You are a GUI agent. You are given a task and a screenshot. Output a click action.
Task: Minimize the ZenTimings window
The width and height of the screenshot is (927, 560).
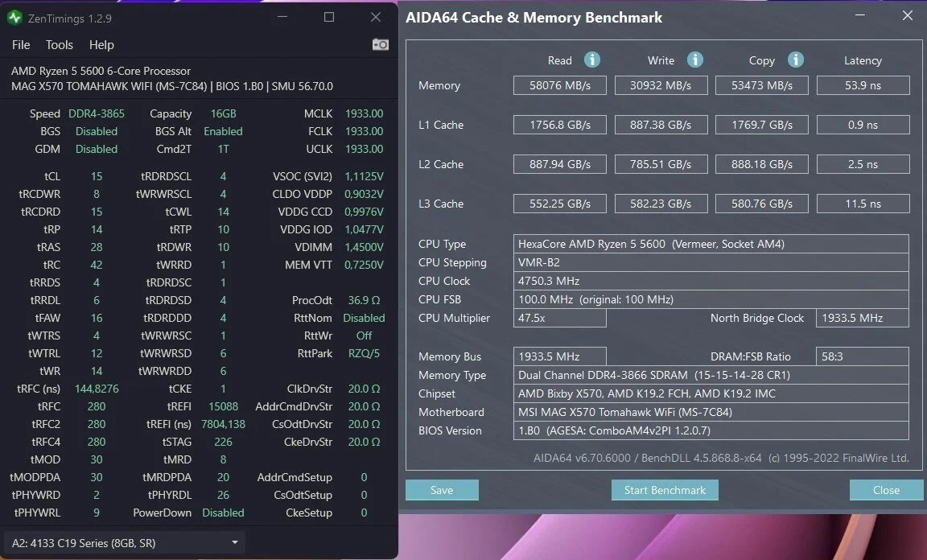pos(282,17)
